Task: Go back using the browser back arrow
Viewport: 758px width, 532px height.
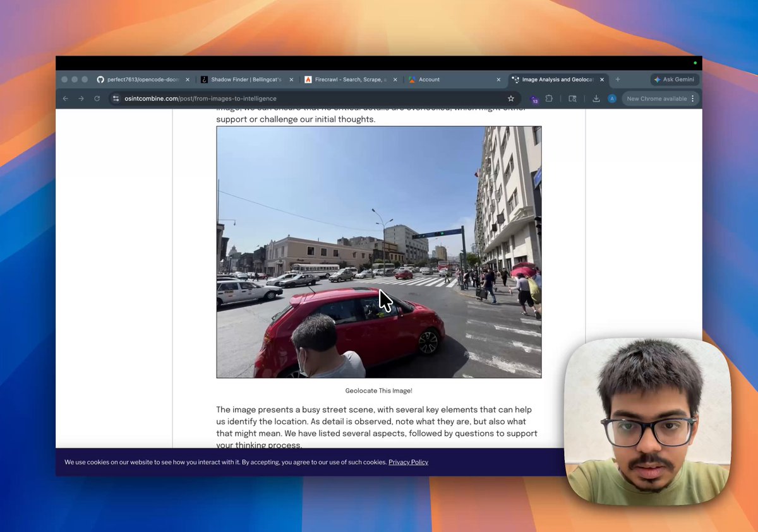Action: tap(65, 98)
